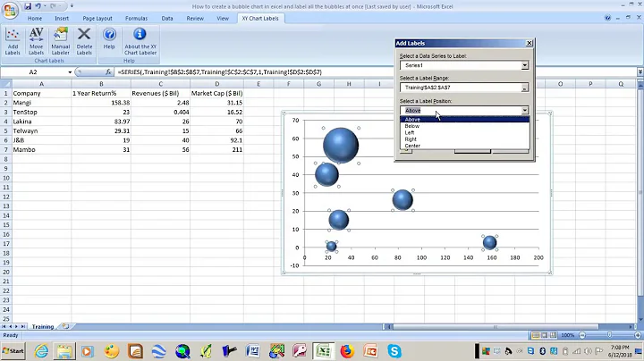The height and width of the screenshot is (361, 644).
Task: Switch to the Insert ribbon tab
Action: tap(62, 19)
